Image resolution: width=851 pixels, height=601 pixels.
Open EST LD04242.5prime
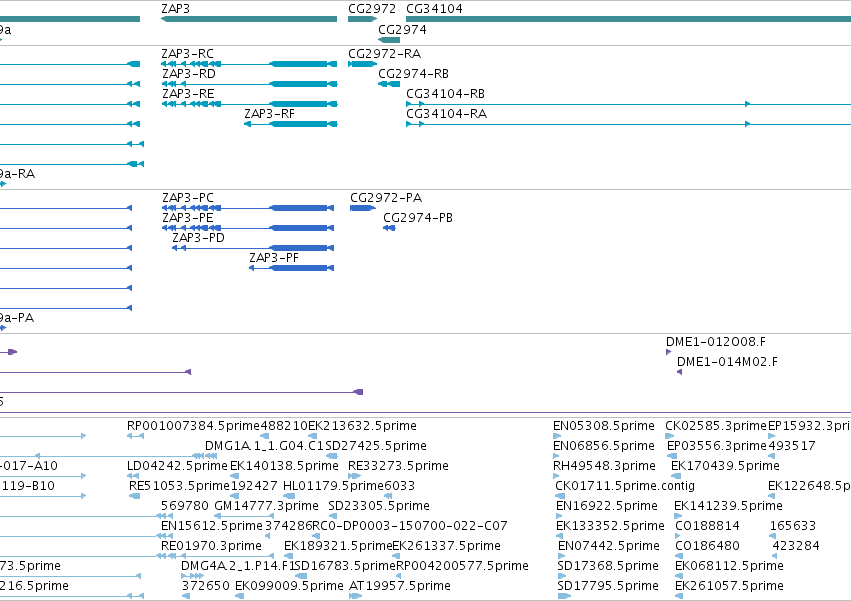[177, 466]
